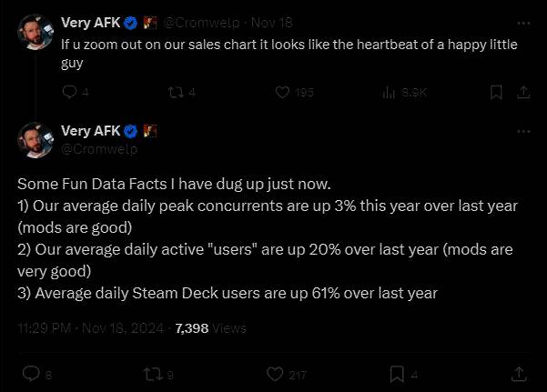Screen dimensions: 547x392
Task: Repost the first tweet with 4 reposts
Action: (176, 92)
